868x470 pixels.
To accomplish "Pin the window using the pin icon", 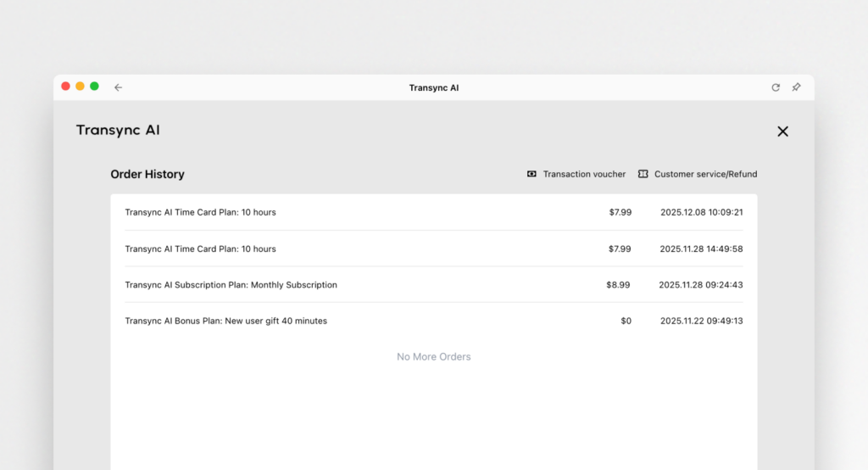I will [796, 87].
